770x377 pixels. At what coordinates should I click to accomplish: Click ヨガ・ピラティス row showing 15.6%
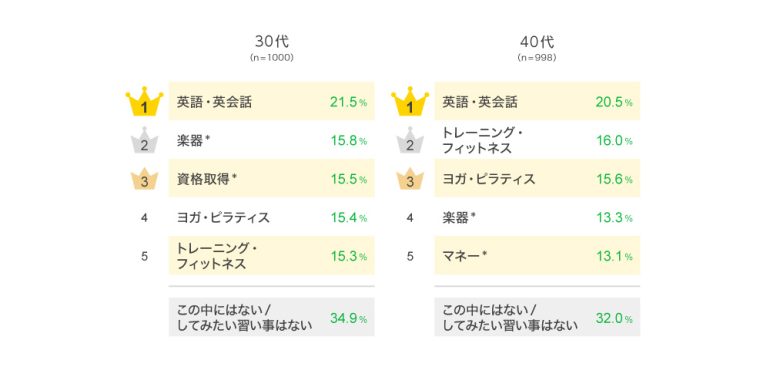(537, 178)
